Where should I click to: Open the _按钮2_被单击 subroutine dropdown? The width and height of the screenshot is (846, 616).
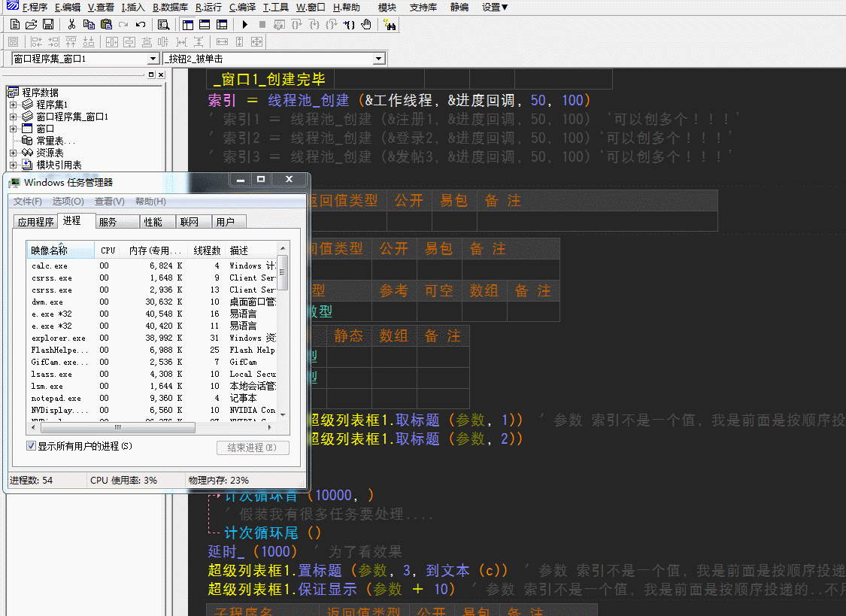pyautogui.click(x=379, y=59)
